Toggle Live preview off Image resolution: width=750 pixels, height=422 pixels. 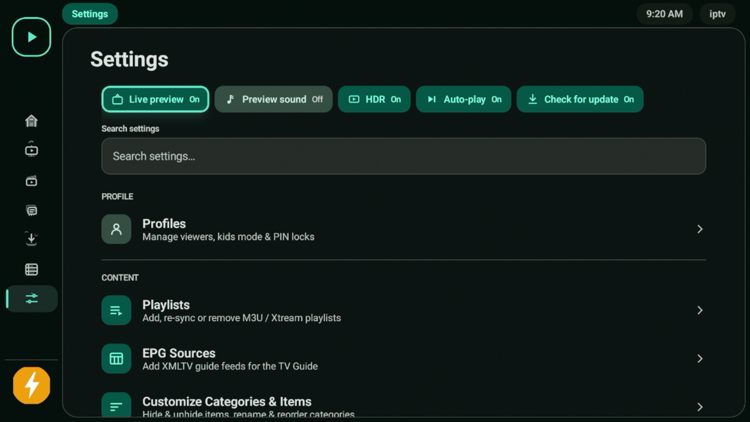(155, 99)
